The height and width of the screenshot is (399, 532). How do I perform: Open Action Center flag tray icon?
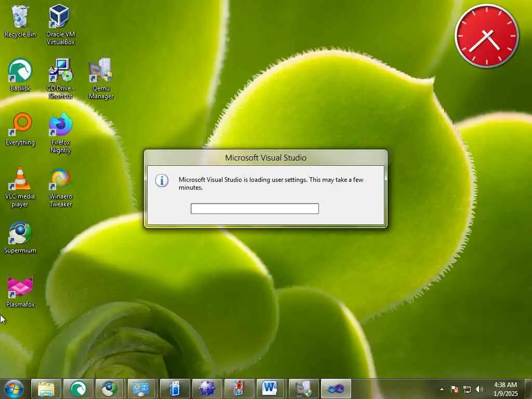click(455, 389)
